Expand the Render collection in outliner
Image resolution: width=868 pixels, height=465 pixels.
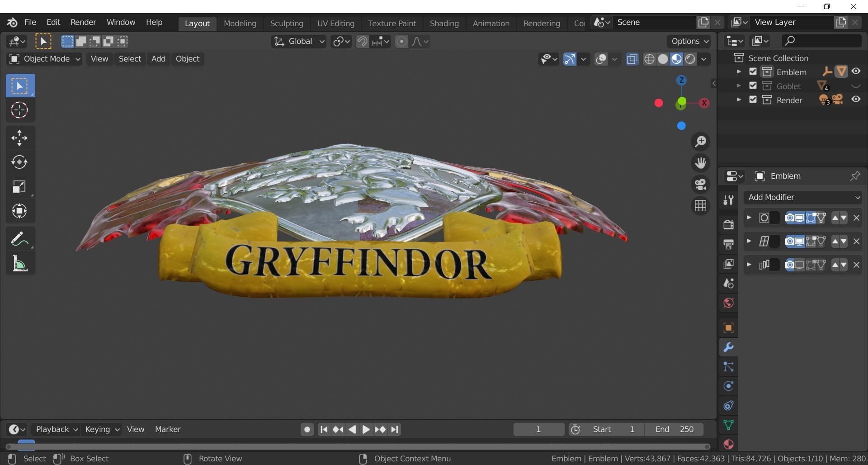click(x=739, y=100)
